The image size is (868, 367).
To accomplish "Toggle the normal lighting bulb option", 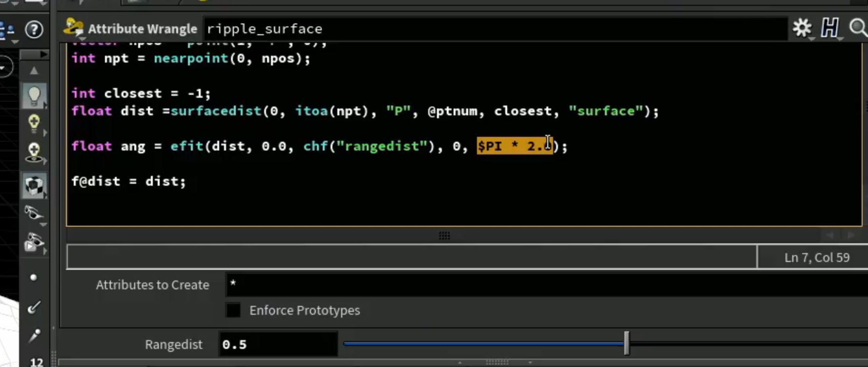I will coord(34,124).
